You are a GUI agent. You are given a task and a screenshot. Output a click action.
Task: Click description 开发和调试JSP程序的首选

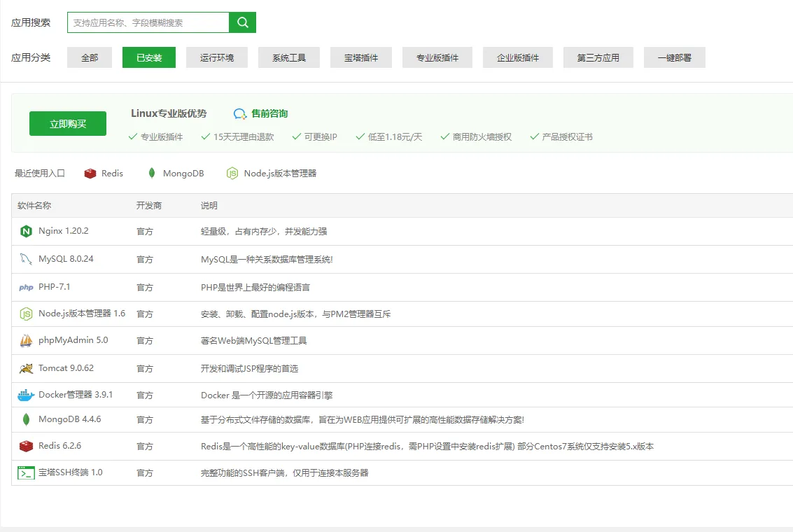[x=249, y=369]
